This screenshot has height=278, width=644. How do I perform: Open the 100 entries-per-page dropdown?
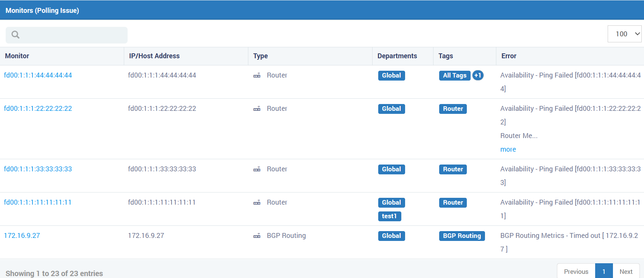[624, 34]
